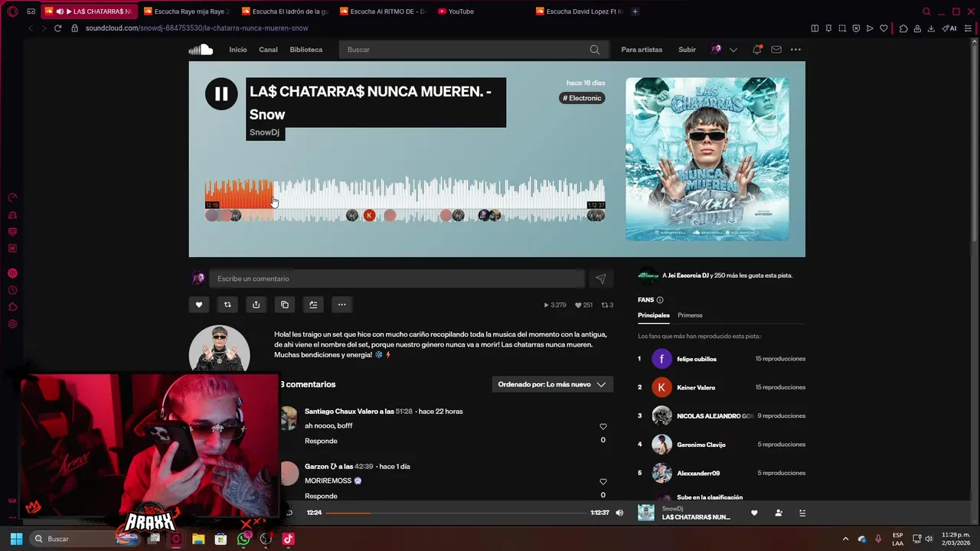The image size is (980, 551).
Task: Open the browser downloads arrow icon
Action: point(931,28)
